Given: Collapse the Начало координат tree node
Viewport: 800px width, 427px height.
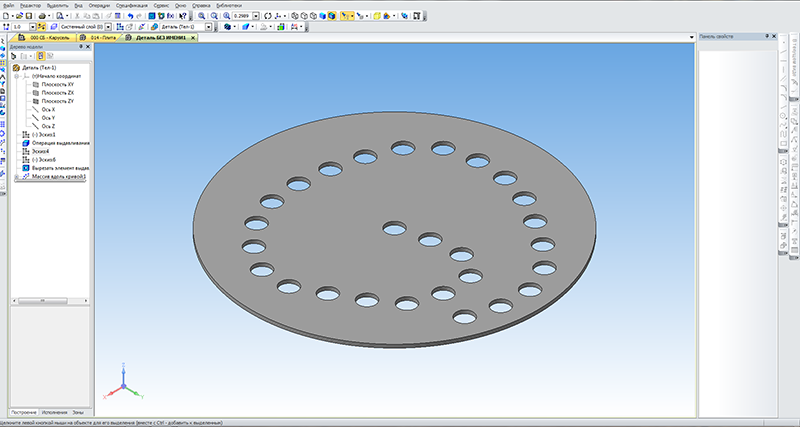Looking at the screenshot, I should [17, 76].
